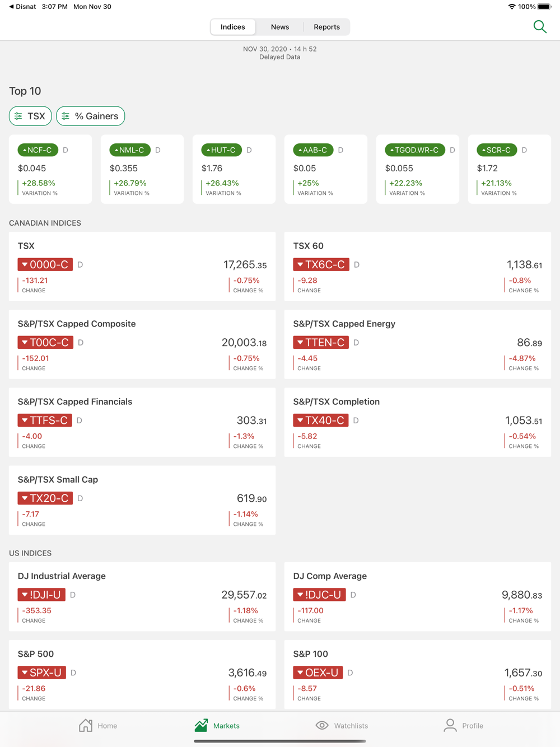Select the TX20-C index badge
This screenshot has height=747, width=560.
(x=45, y=498)
